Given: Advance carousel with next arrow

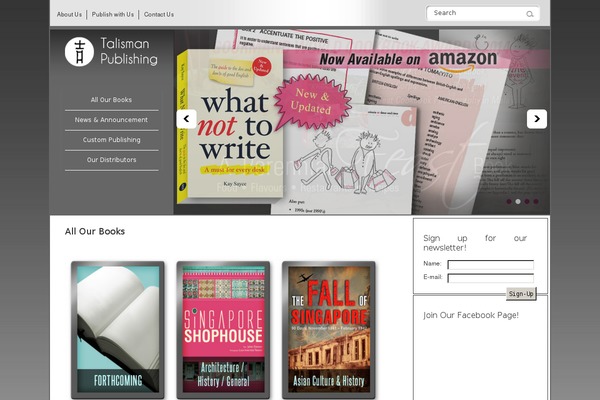Looking at the screenshot, I should click(536, 119).
